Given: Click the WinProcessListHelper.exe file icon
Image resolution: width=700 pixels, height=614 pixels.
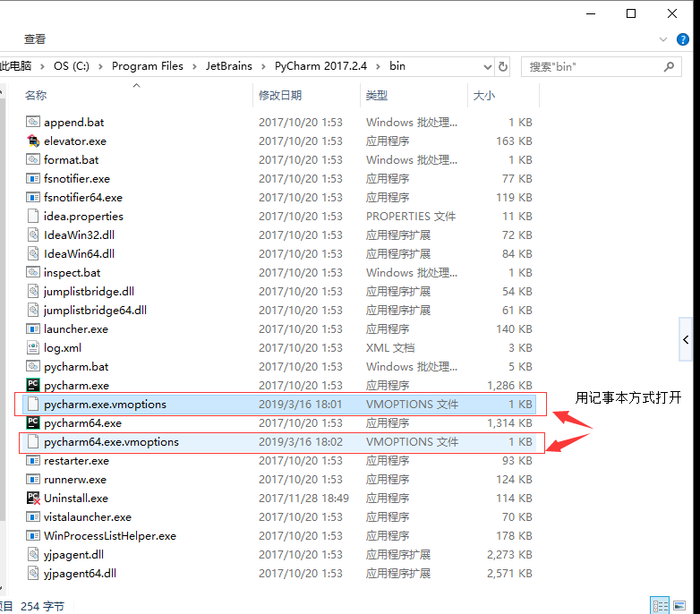Looking at the screenshot, I should point(33,535).
